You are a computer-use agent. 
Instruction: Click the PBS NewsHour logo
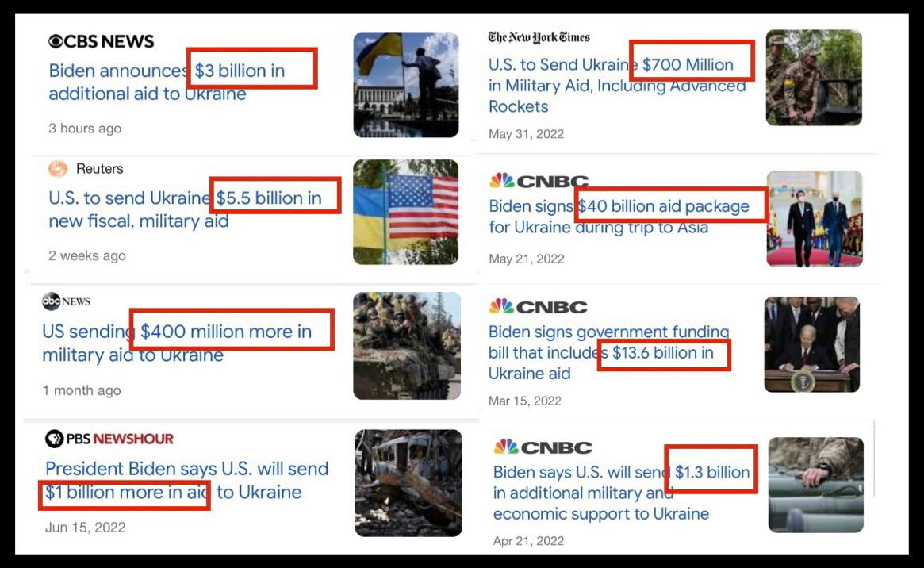(109, 439)
